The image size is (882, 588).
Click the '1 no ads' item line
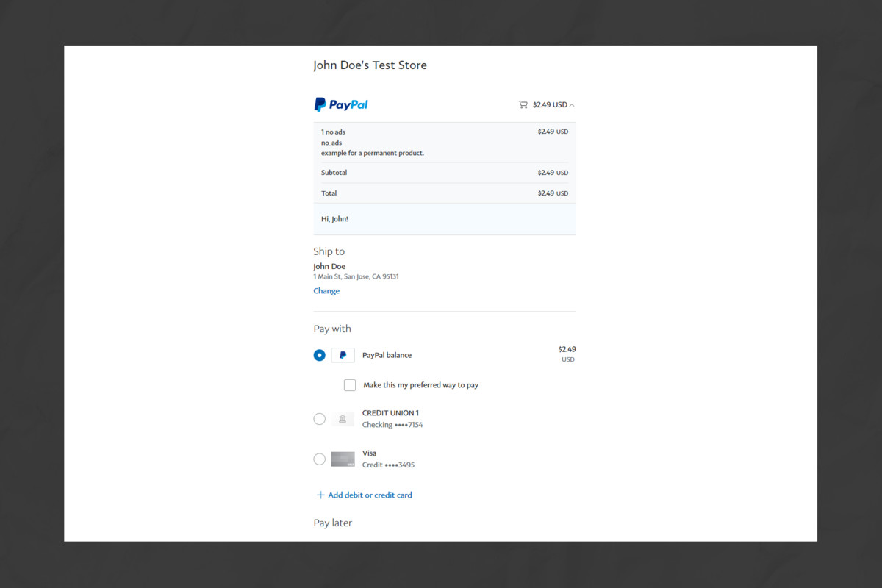point(333,132)
